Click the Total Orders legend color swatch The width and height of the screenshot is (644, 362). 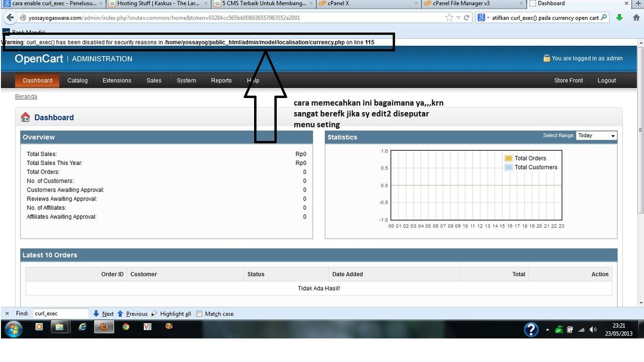click(x=508, y=158)
